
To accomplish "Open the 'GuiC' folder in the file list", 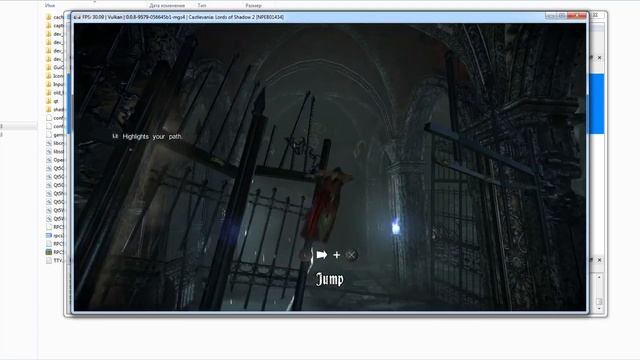I will 55,67.
